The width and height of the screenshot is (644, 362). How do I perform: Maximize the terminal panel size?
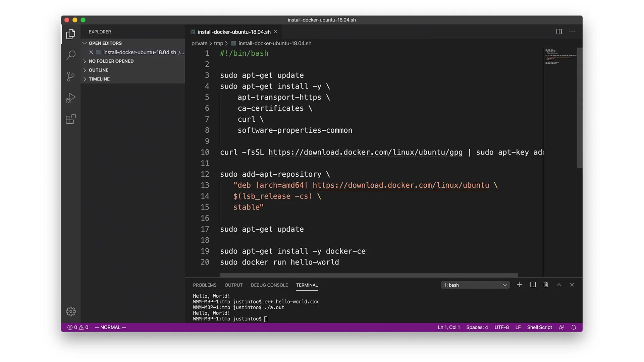pos(559,285)
